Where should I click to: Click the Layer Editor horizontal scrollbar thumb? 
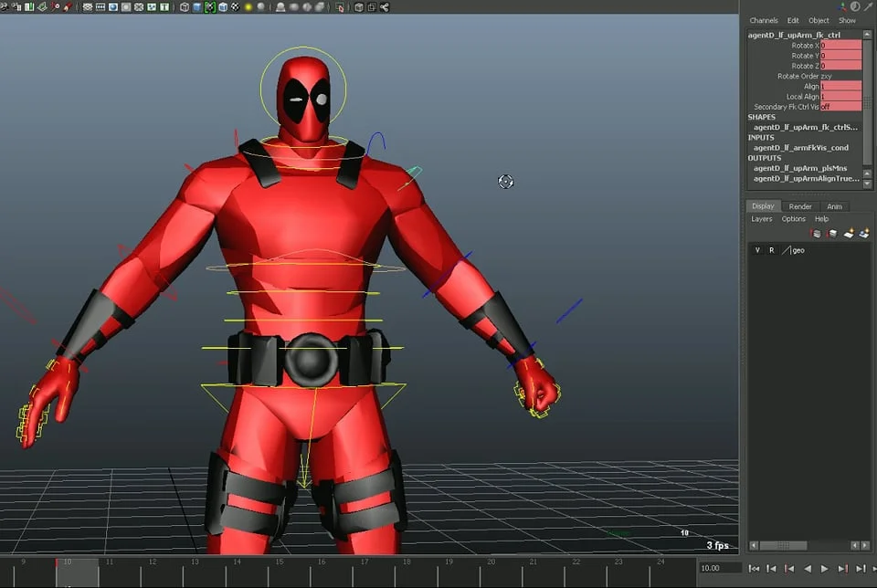[x=783, y=545]
